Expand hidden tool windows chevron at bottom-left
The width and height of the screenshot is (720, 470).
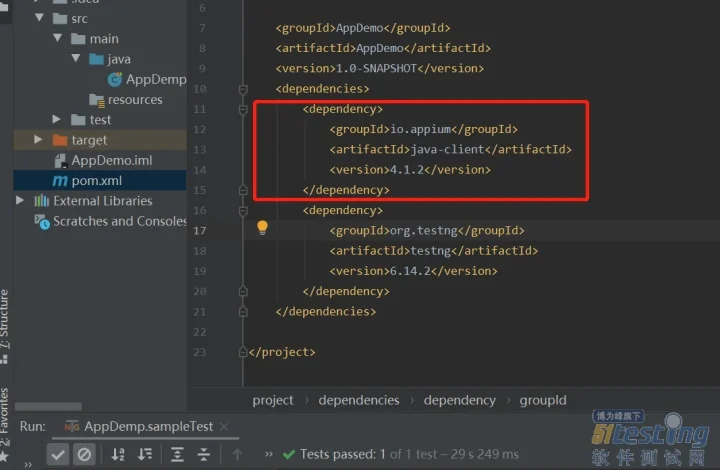click(28, 464)
